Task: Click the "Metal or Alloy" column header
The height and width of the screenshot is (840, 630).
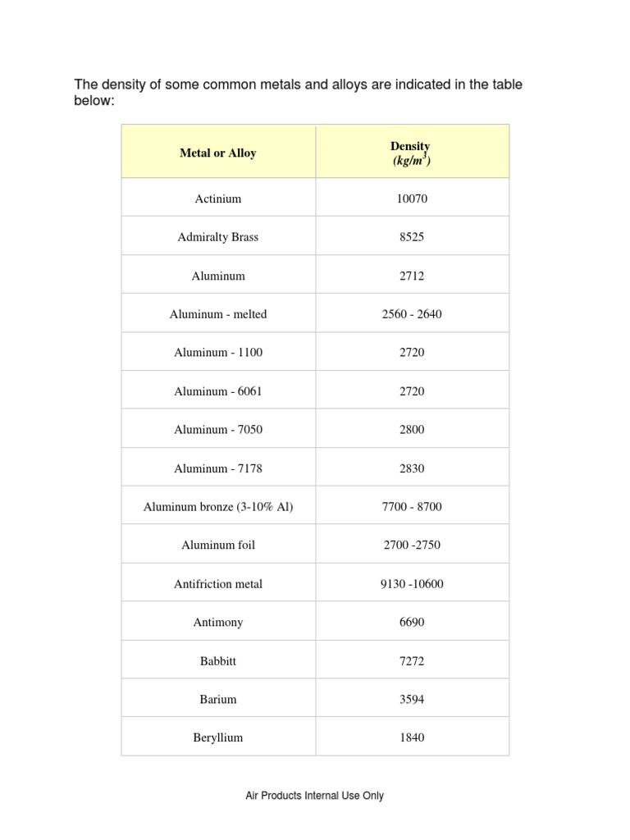Action: pos(218,153)
